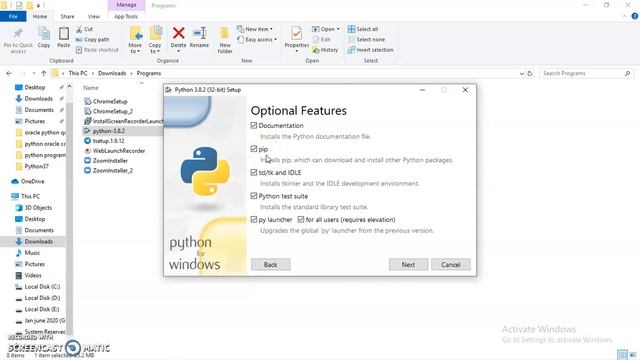Sort files by the Name column
The image size is (640, 360).
[91, 88]
